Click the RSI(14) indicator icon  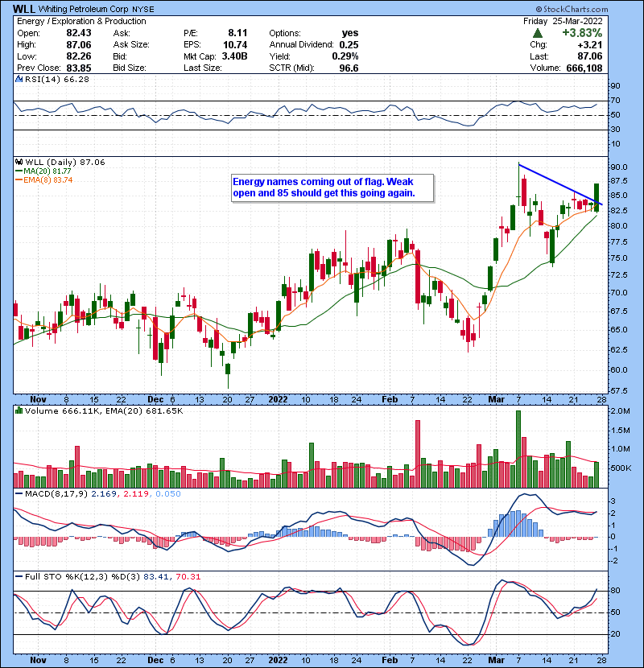pyautogui.click(x=19, y=79)
